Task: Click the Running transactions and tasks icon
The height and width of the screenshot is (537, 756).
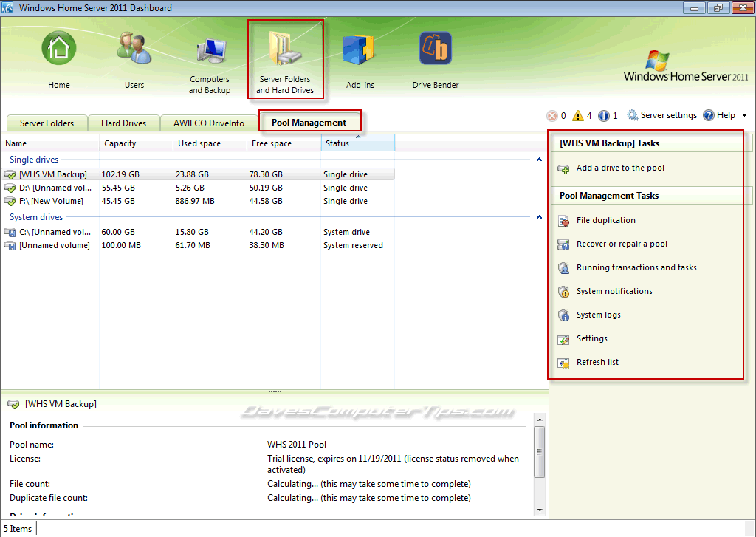Action: click(563, 268)
